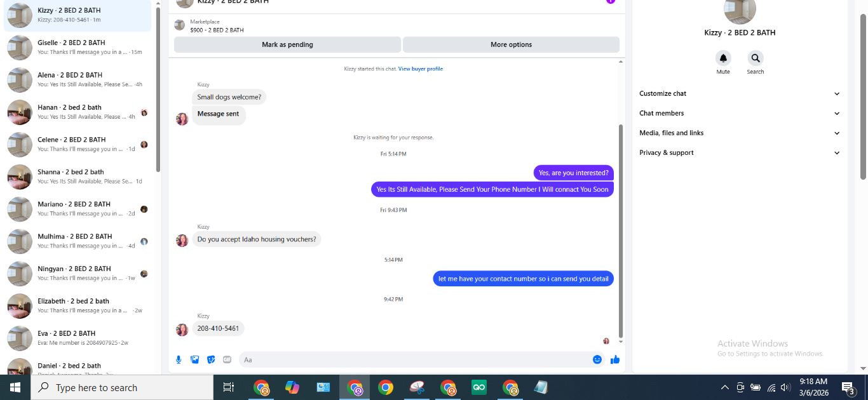Search in conversation with magnifier icon

pyautogui.click(x=755, y=58)
